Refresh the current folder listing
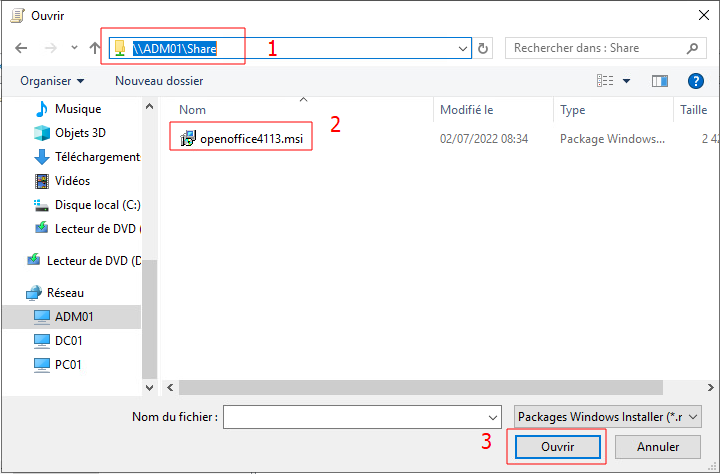Screen dimensions: 720x474 pos(484,48)
